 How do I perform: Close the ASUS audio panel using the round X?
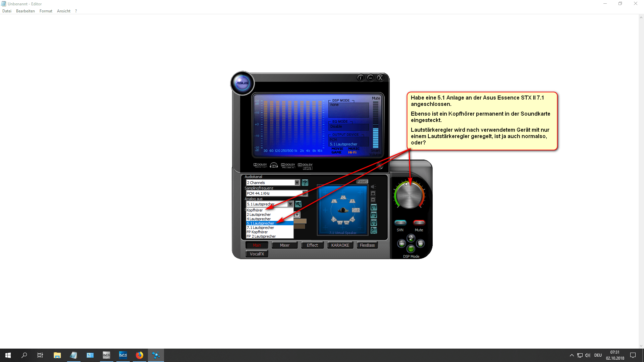380,78
